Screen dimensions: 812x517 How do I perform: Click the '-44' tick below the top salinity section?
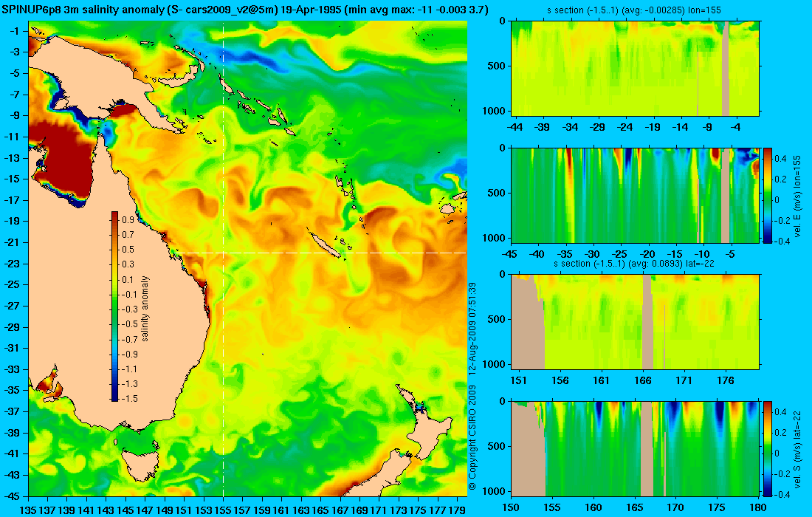tap(515, 127)
